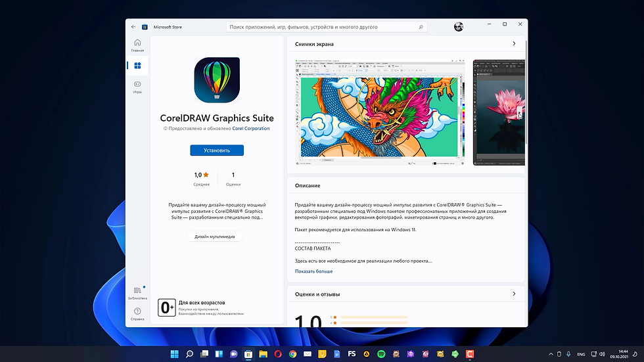Open the FS app on the taskbar

[352, 354]
